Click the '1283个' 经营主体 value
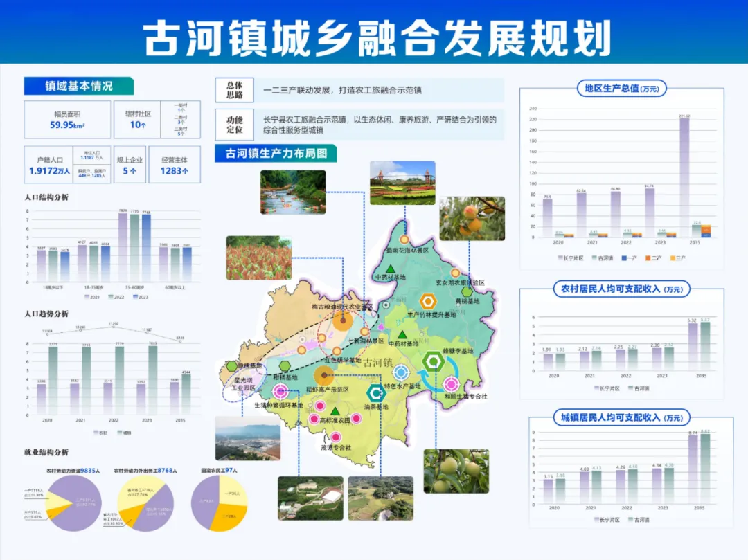The image size is (748, 560). (174, 170)
